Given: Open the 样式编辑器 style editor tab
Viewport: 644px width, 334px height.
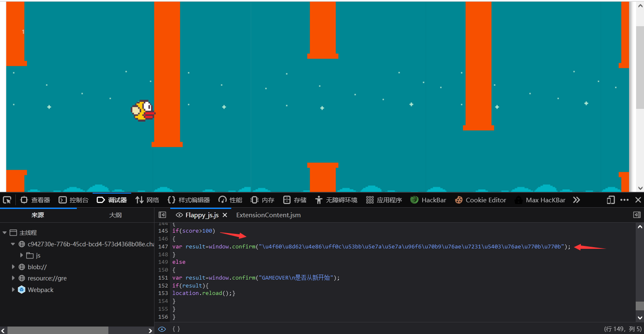Looking at the screenshot, I should click(189, 200).
